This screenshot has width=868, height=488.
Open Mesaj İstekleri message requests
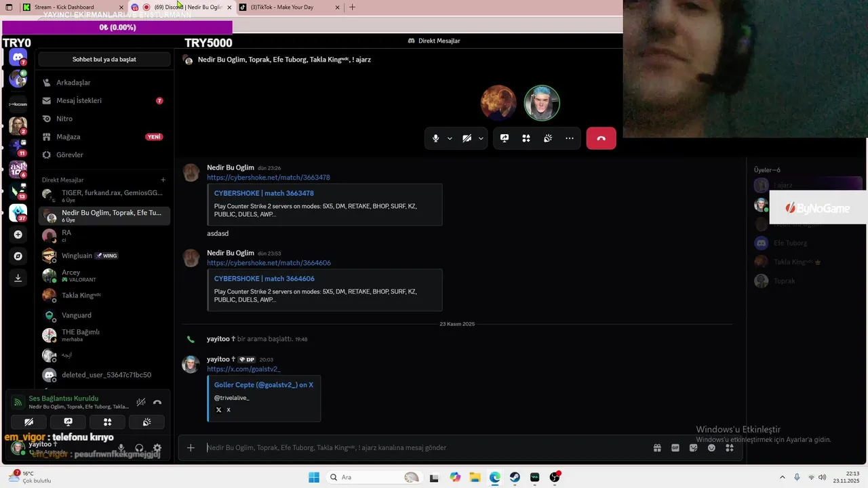[x=104, y=100]
